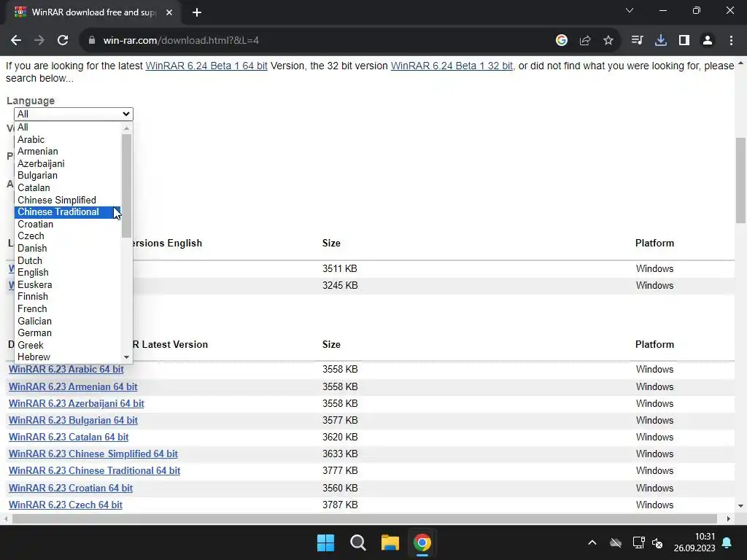This screenshot has height=560, width=747.
Task: Open File Explorer from the taskbar
Action: click(x=390, y=542)
